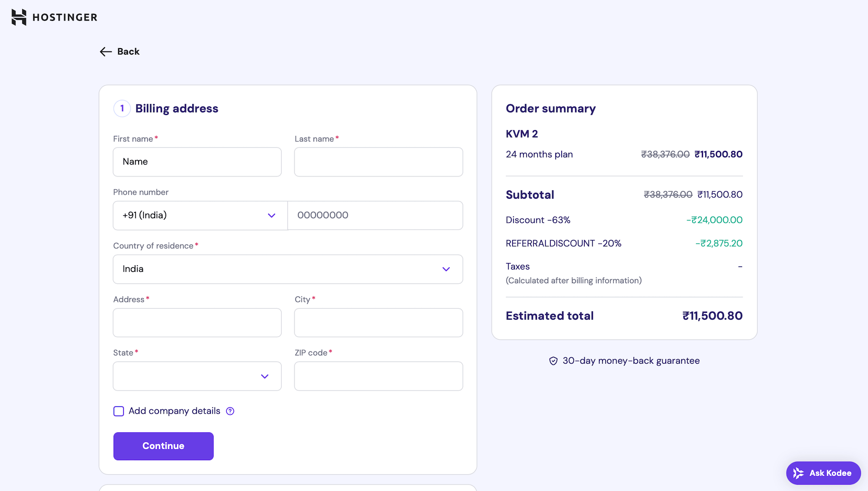Image resolution: width=868 pixels, height=491 pixels.
Task: Click the Kodee assistant icon
Action: [x=798, y=473]
